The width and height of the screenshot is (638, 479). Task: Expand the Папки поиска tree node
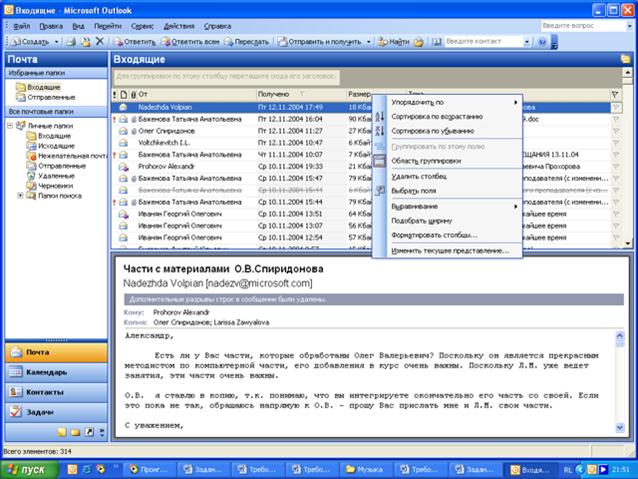click(x=20, y=196)
